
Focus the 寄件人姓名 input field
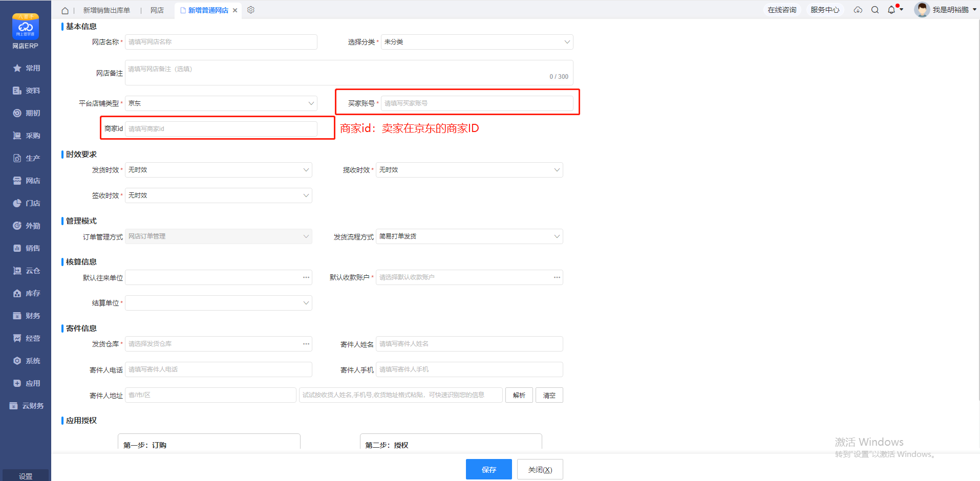pyautogui.click(x=470, y=344)
